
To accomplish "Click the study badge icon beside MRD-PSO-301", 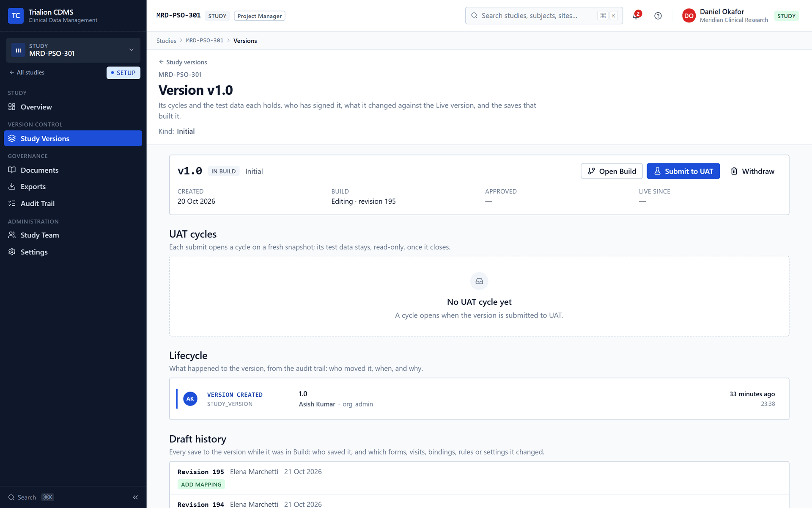I will (18, 50).
